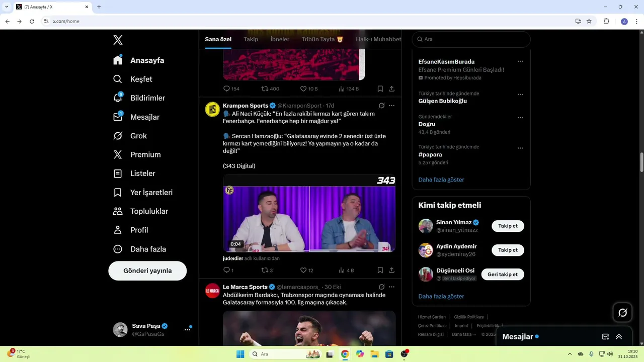The image size is (644, 362).
Task: Repost the post with 400 reposts
Action: coord(270,88)
